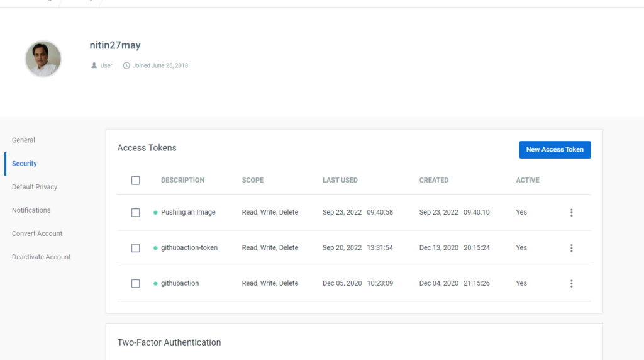This screenshot has height=360, width=644.
Task: Tick the githubaction token checkbox
Action: click(x=135, y=284)
